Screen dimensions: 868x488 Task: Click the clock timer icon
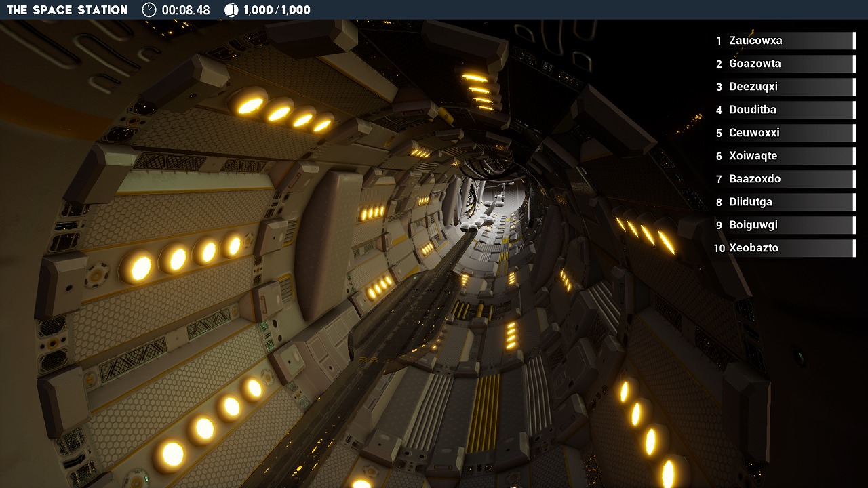pos(149,9)
